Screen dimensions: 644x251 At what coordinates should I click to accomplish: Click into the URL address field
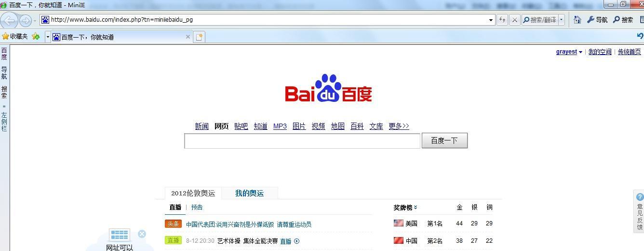tap(268, 20)
